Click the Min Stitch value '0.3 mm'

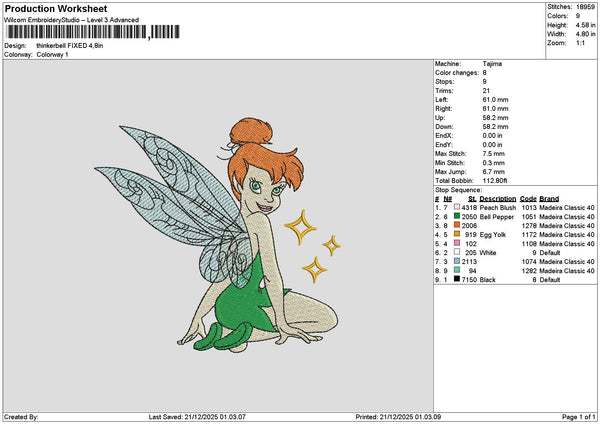click(x=494, y=163)
